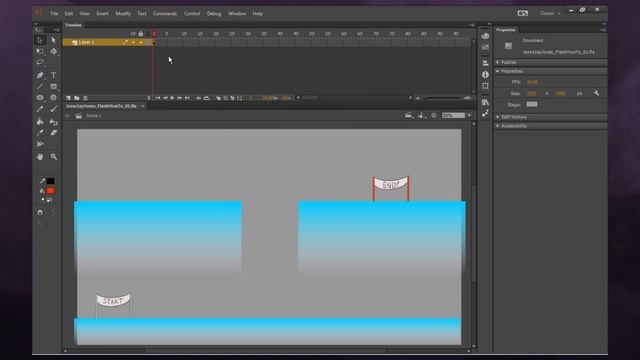Open the Motion Presets dock icon

pyautogui.click(x=485, y=114)
